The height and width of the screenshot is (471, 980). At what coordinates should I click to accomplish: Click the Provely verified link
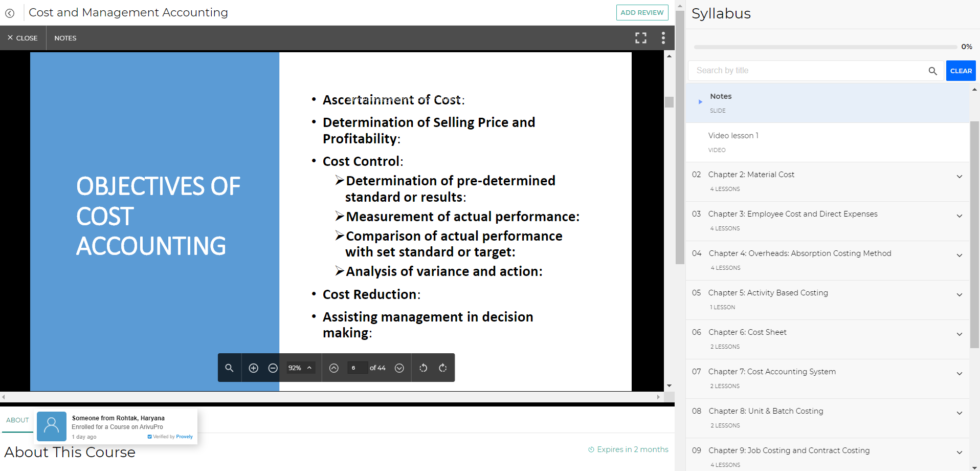point(184,437)
